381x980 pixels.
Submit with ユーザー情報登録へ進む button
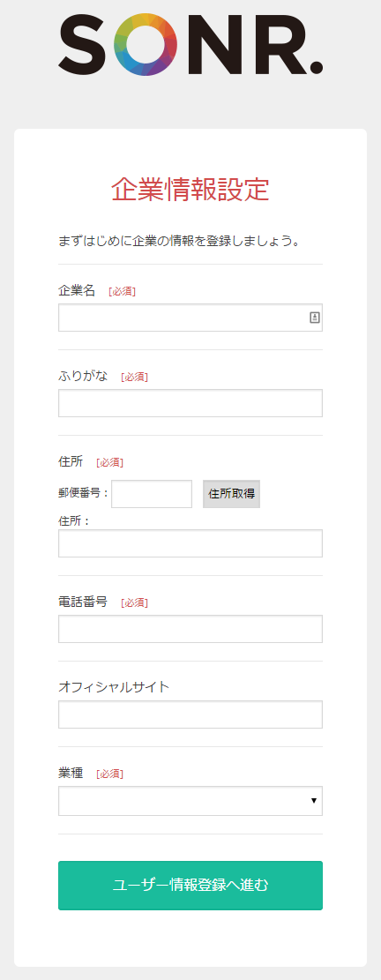(x=190, y=886)
